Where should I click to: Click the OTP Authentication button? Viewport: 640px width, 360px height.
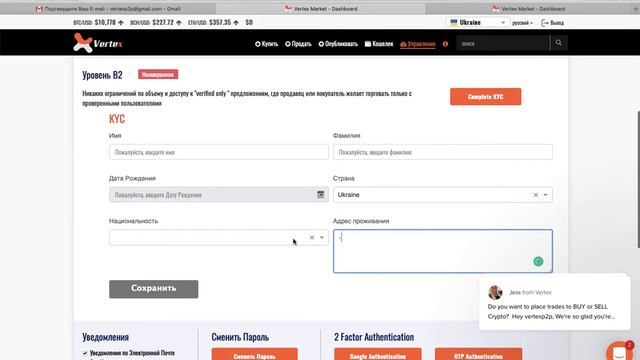478,354
